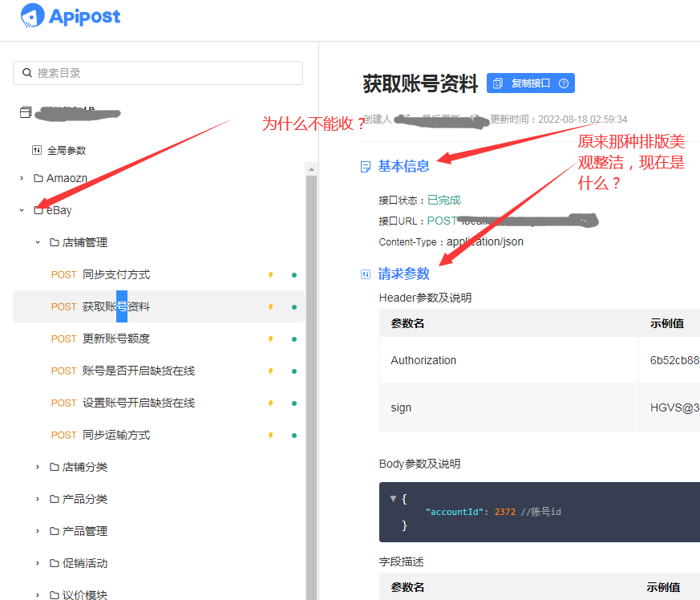Collapse the eBay folder chevron

pos(22,210)
